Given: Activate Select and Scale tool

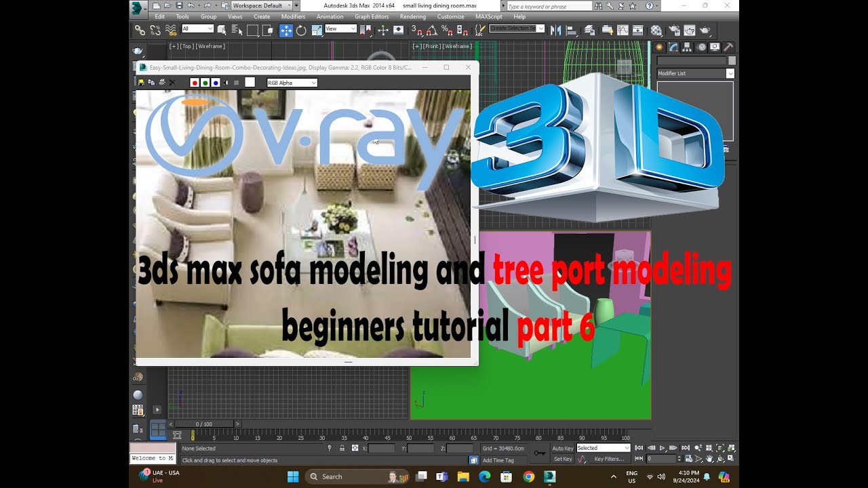Looking at the screenshot, I should coord(317,30).
